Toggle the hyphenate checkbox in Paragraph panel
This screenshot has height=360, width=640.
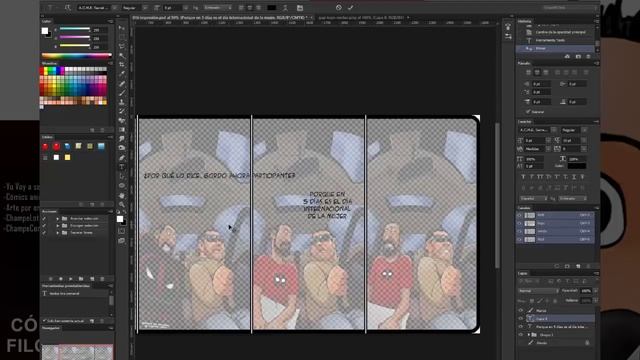click(x=528, y=111)
